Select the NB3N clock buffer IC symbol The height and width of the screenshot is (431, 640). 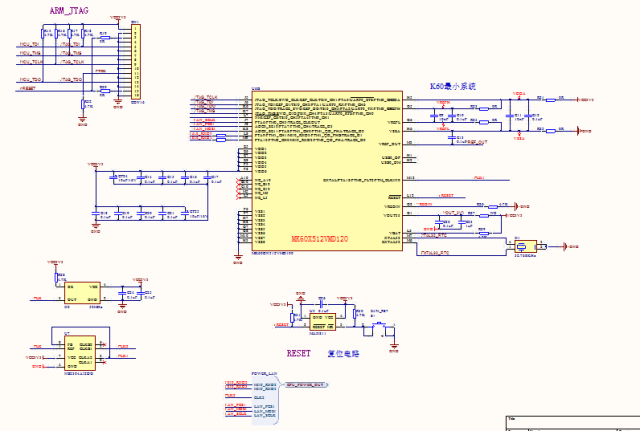pos(80,353)
